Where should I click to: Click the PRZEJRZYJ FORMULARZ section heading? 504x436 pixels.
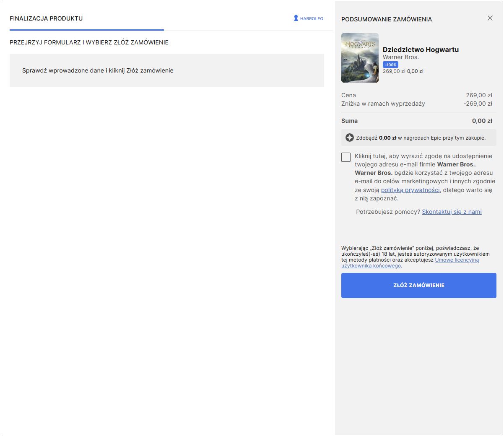pyautogui.click(x=89, y=42)
